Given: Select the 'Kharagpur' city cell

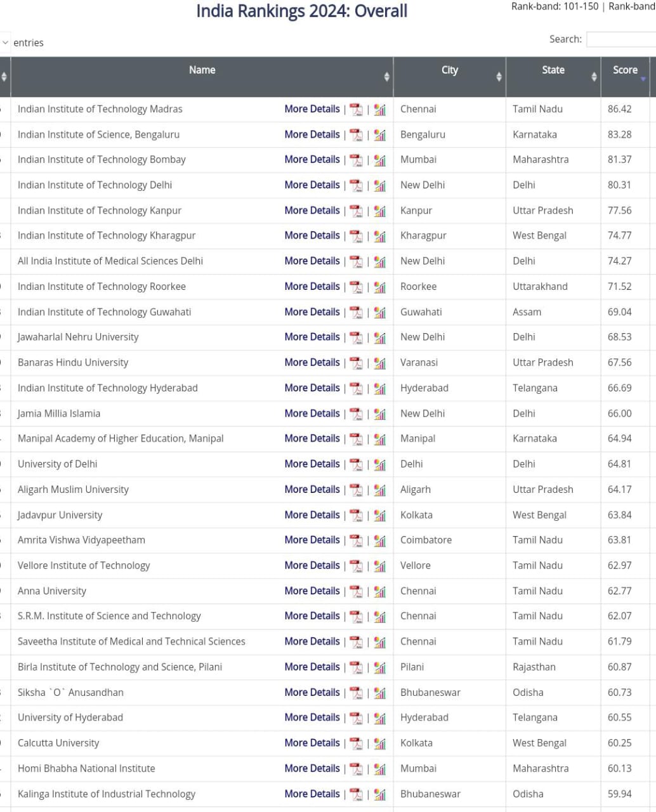Looking at the screenshot, I should pyautogui.click(x=423, y=236).
